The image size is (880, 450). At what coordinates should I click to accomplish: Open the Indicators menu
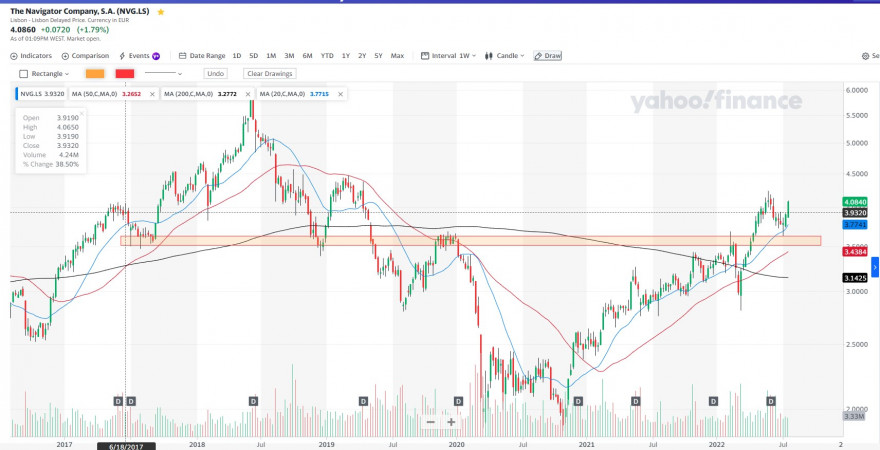(x=31, y=56)
